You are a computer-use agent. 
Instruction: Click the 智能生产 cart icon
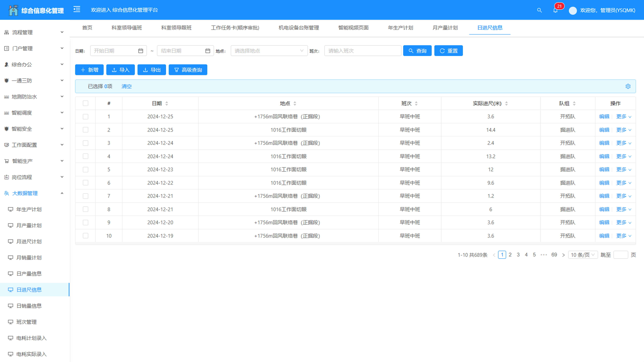7,161
